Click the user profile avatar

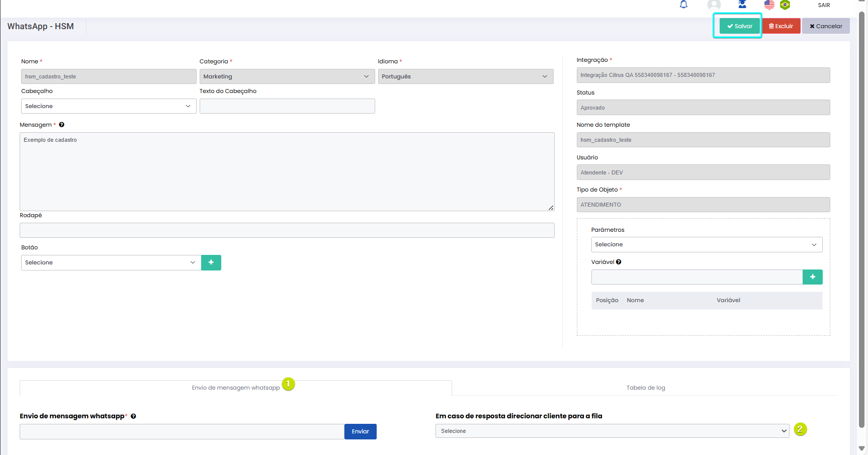[714, 5]
